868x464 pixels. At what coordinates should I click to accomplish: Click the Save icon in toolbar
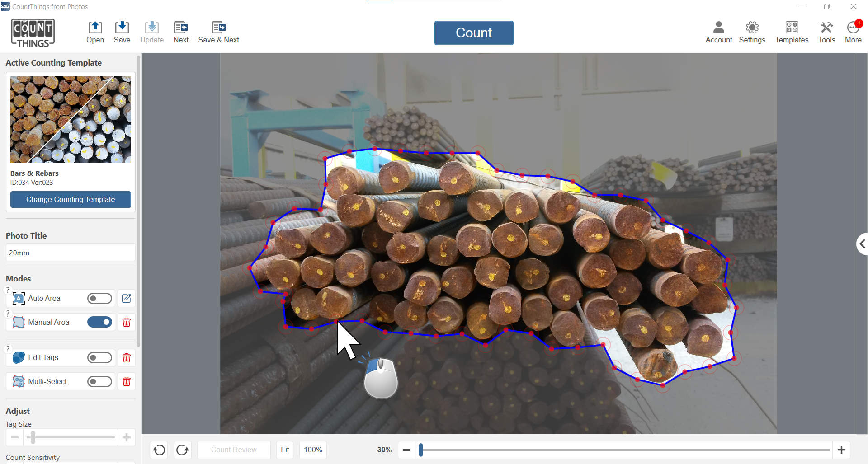click(122, 28)
